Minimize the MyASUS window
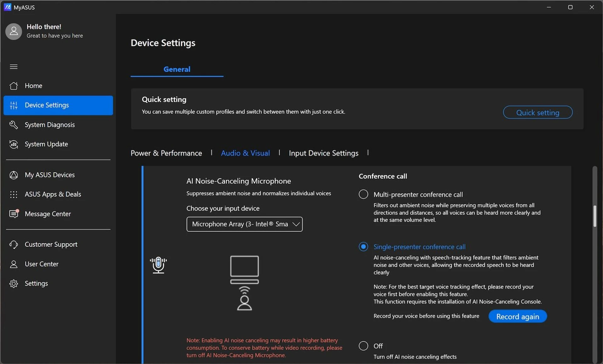603x364 pixels. (549, 7)
